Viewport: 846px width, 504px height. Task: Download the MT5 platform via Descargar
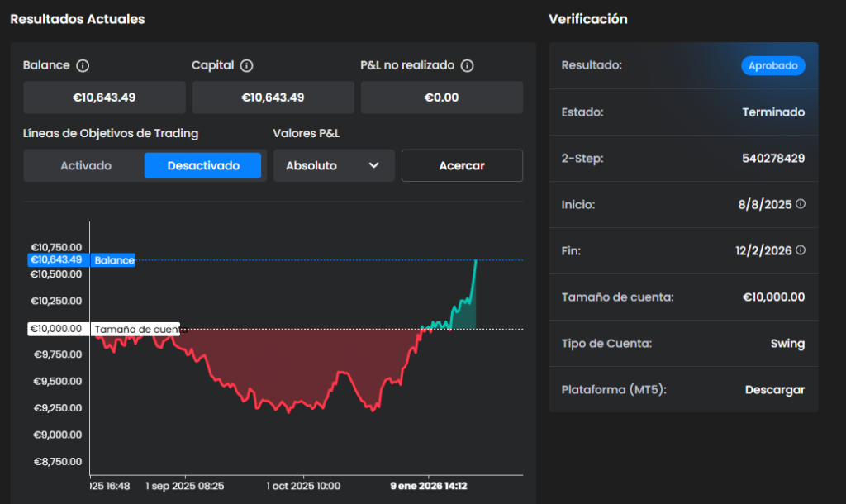coord(774,390)
